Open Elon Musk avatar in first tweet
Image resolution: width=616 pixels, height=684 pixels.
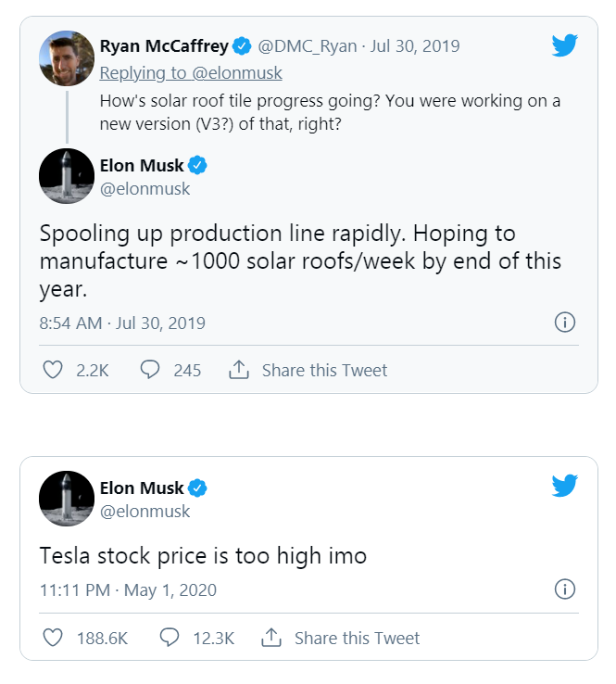67,176
